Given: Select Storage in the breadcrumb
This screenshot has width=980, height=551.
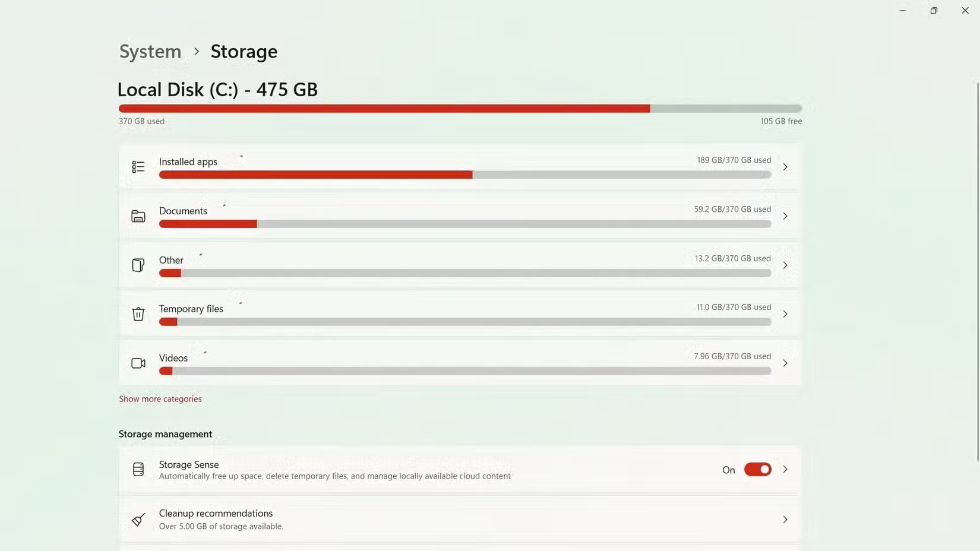Looking at the screenshot, I should (x=244, y=52).
